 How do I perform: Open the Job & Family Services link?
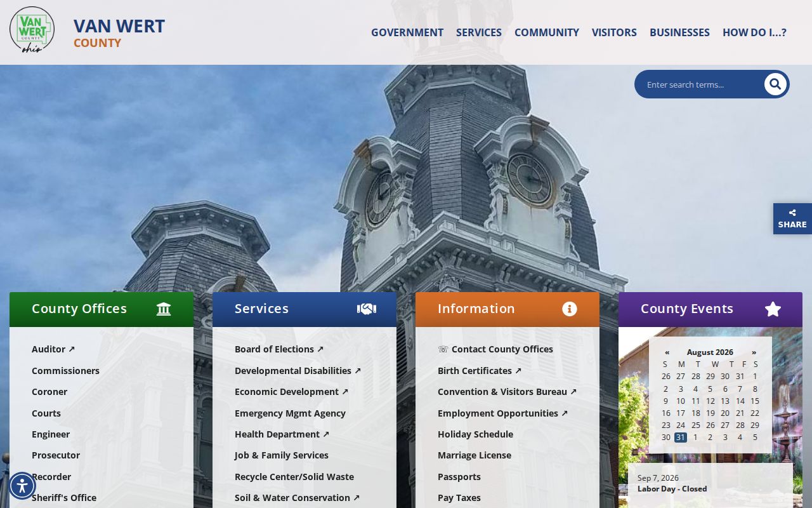[282, 455]
